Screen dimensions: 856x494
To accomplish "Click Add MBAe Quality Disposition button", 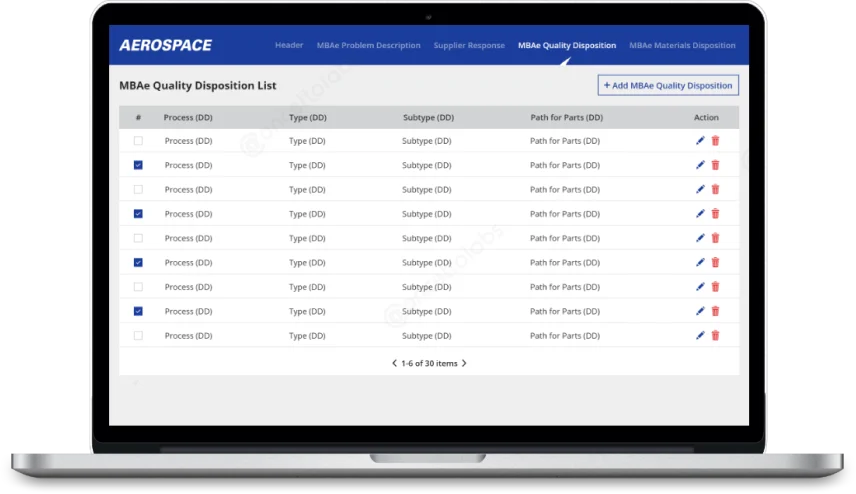I will (668, 86).
